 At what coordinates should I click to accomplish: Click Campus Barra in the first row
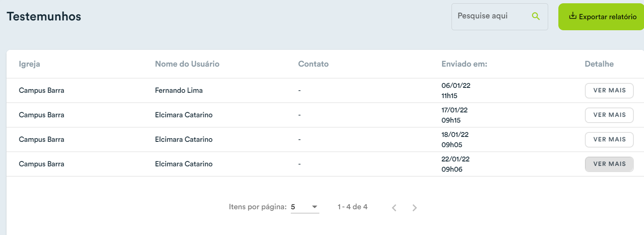pos(42,90)
